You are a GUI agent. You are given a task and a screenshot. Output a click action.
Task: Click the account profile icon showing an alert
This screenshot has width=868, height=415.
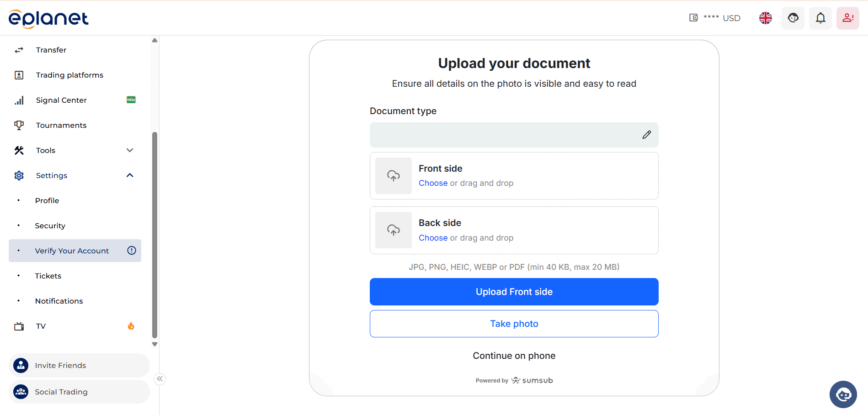click(x=847, y=18)
